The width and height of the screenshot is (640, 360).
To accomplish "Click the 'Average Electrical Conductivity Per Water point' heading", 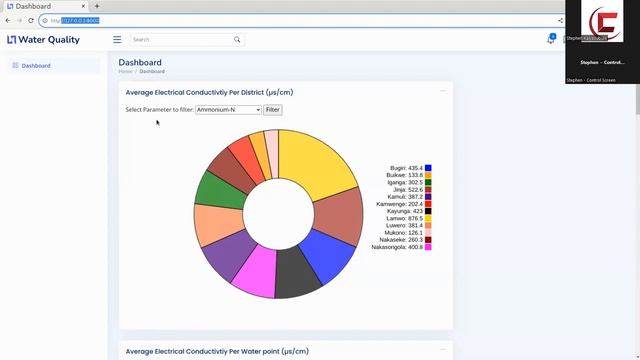I will 217,351.
